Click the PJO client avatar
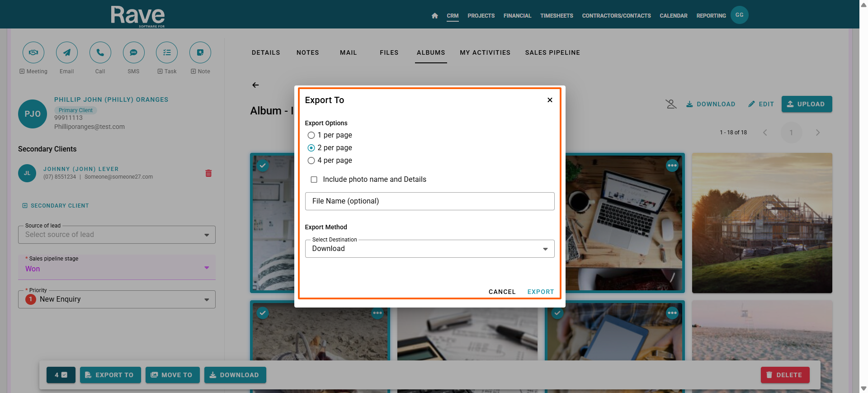868x393 pixels. (x=33, y=114)
